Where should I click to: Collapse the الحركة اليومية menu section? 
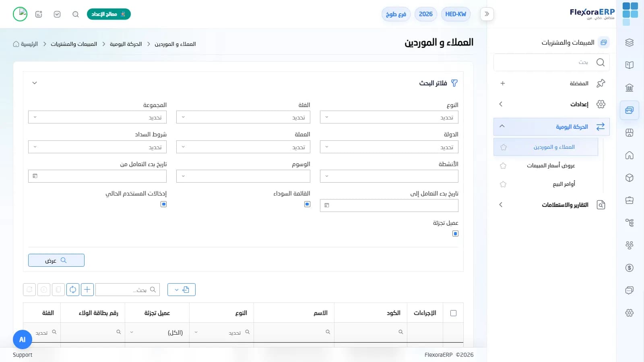551,127
